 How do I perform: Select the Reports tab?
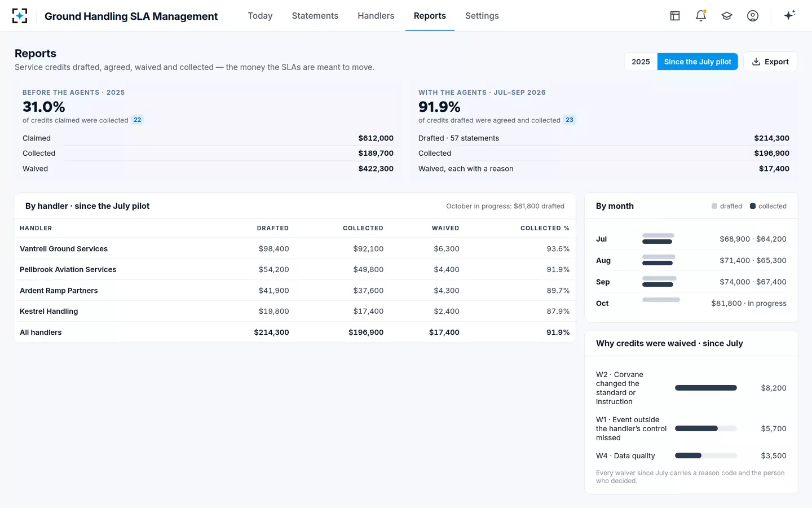tap(430, 16)
